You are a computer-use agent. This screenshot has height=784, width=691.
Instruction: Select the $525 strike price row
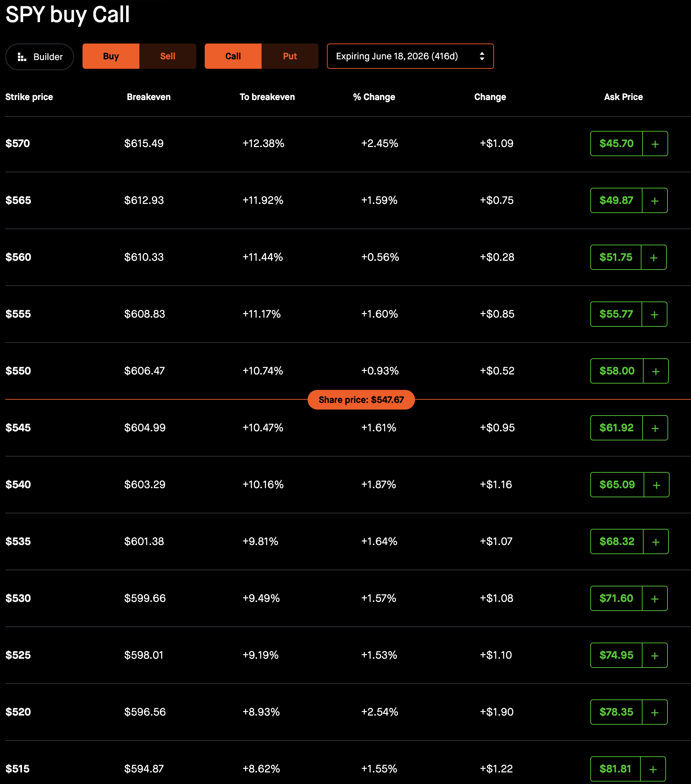point(348,655)
